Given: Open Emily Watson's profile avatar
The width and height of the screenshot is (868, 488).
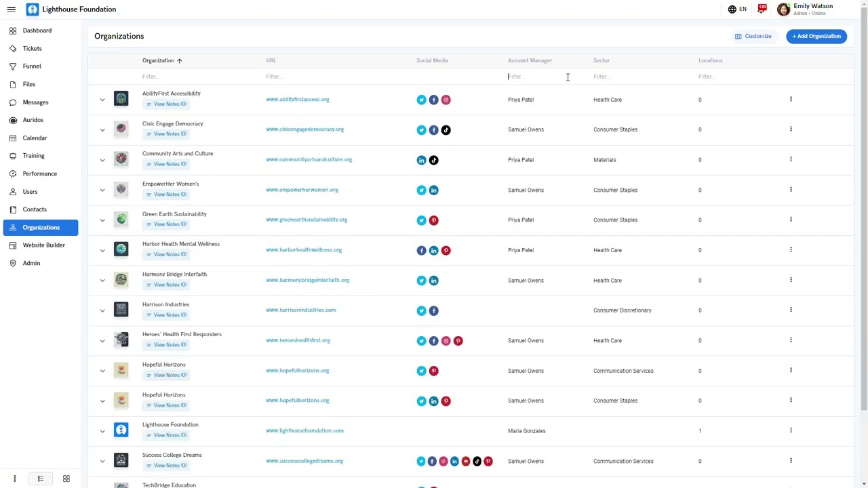Looking at the screenshot, I should tap(783, 9).
